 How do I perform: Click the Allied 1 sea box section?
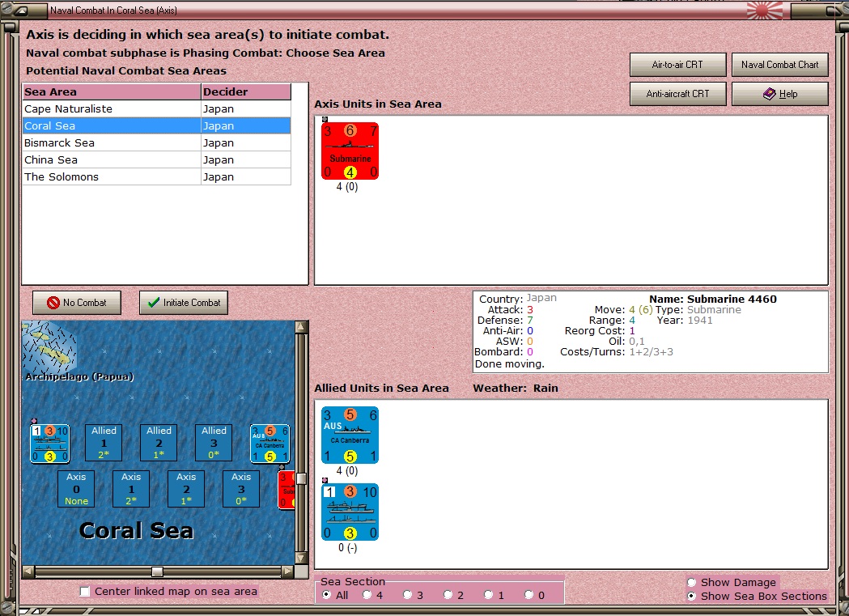(x=104, y=443)
